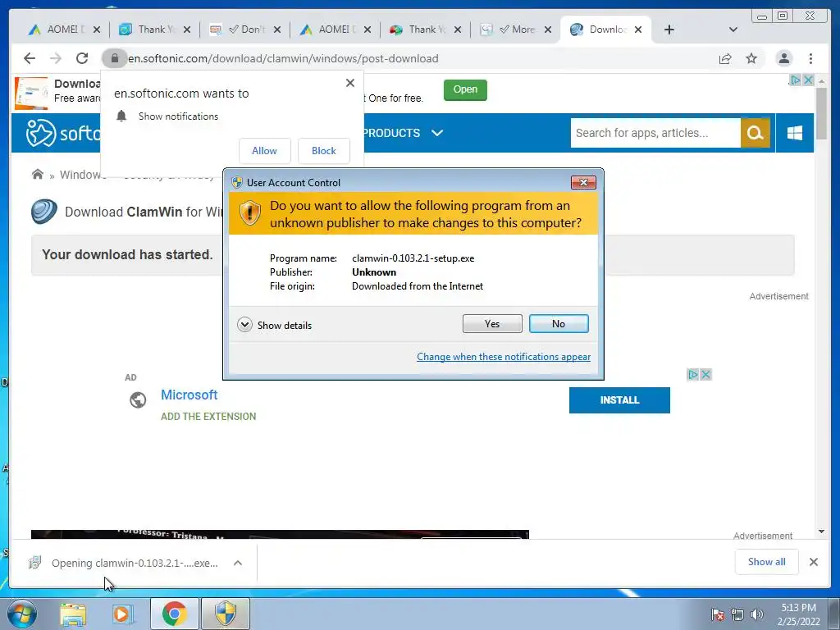Open the clamwin download item in download bar
This screenshot has height=630, width=840.
(x=123, y=563)
